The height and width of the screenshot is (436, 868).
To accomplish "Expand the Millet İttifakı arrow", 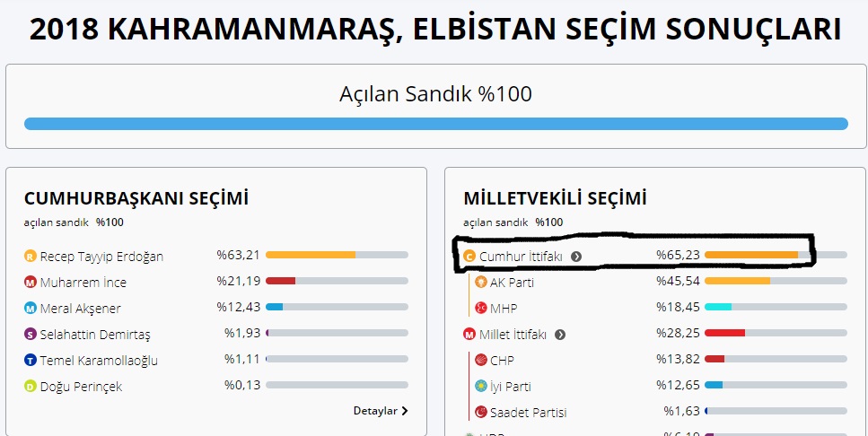I will click(560, 335).
